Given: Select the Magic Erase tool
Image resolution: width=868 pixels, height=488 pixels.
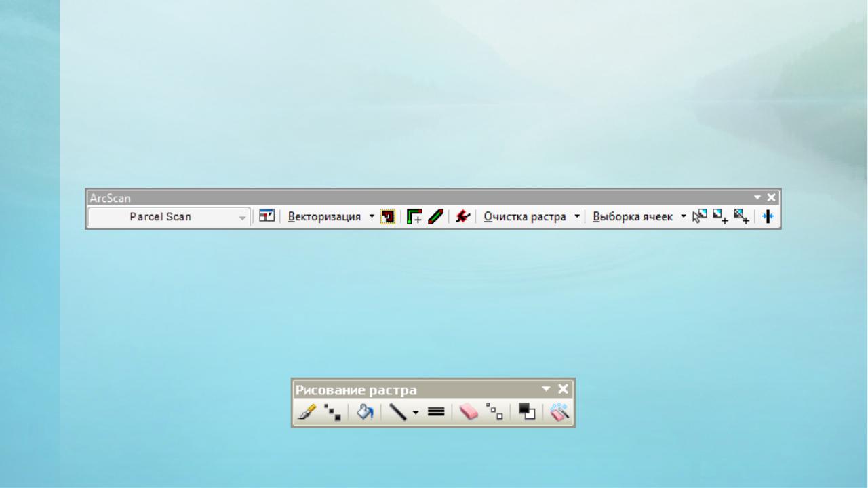Looking at the screenshot, I should [559, 411].
